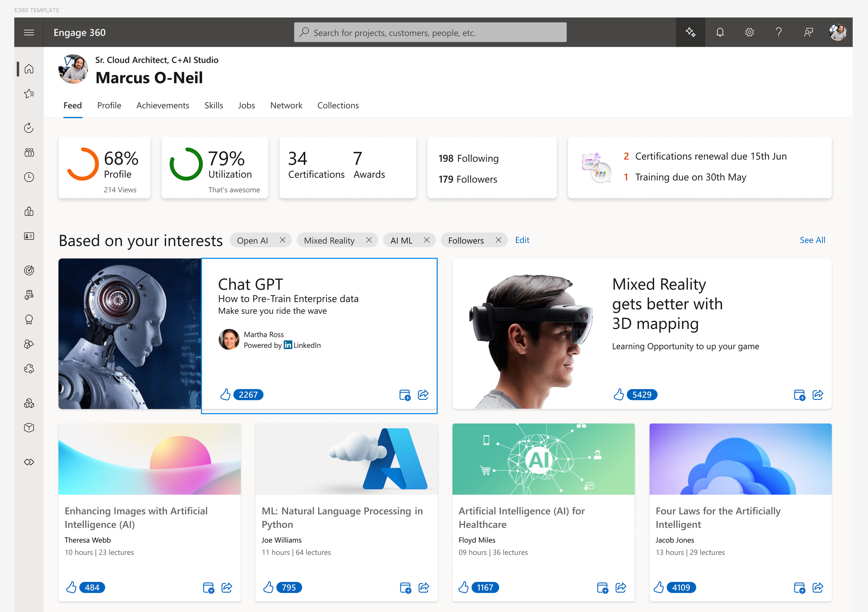Like the Chat GPT card
This screenshot has height=612, width=868.
pyautogui.click(x=225, y=395)
